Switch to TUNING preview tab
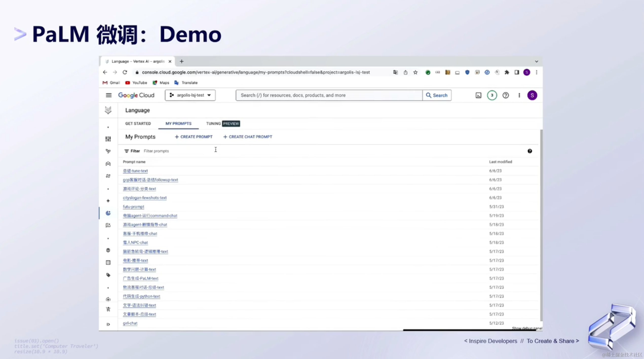This screenshot has width=644, height=359. tap(223, 124)
